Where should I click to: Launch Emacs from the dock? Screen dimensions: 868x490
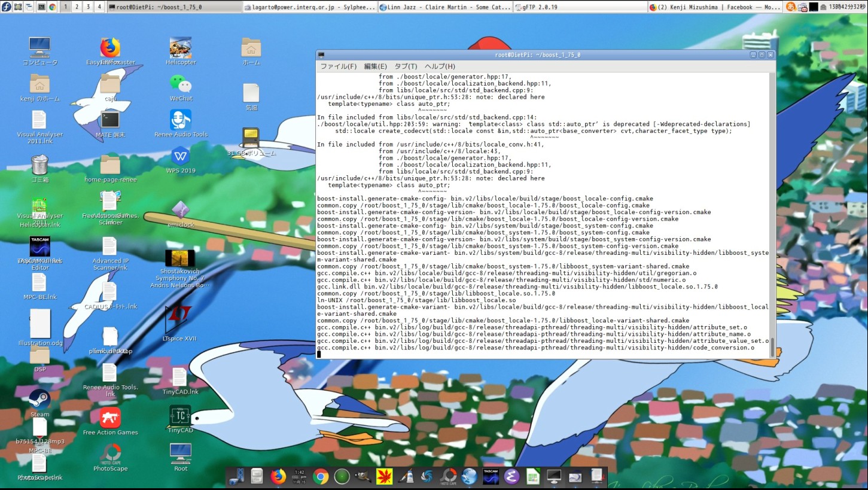(511, 476)
